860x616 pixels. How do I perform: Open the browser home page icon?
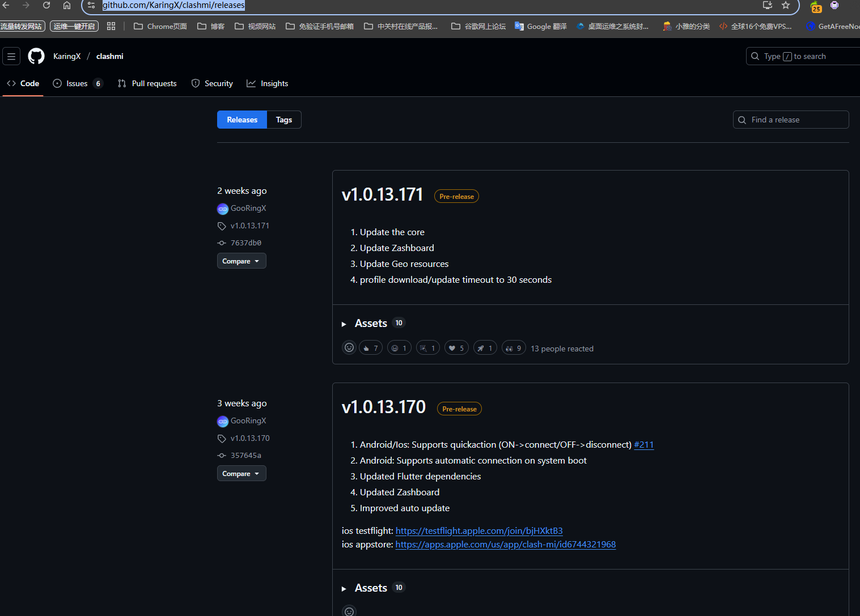(67, 6)
